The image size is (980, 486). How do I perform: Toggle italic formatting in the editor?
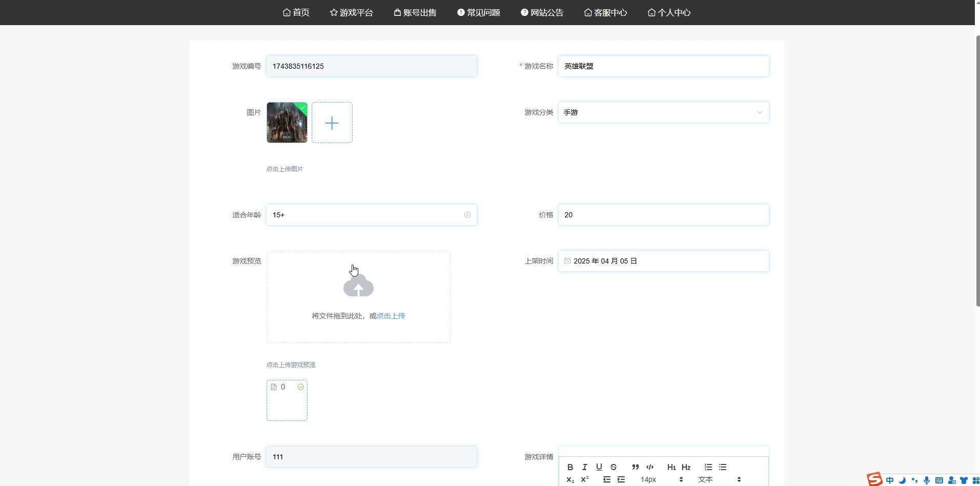(584, 467)
